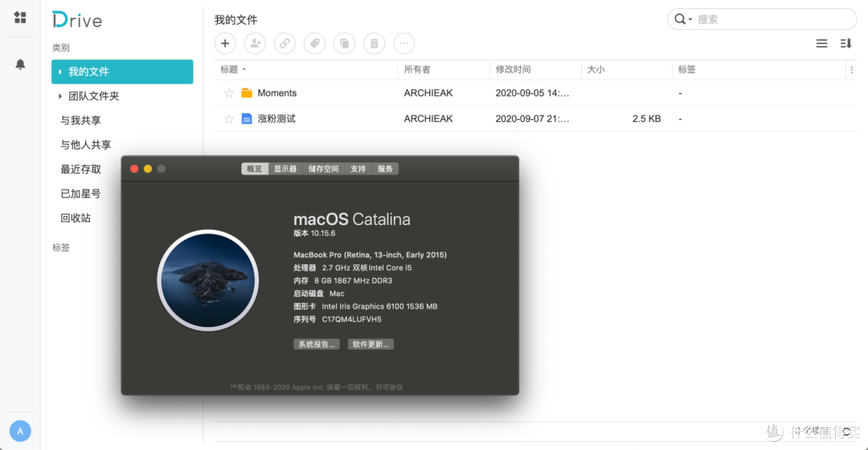Click the label tag icon in toolbar
868x450 pixels.
315,43
